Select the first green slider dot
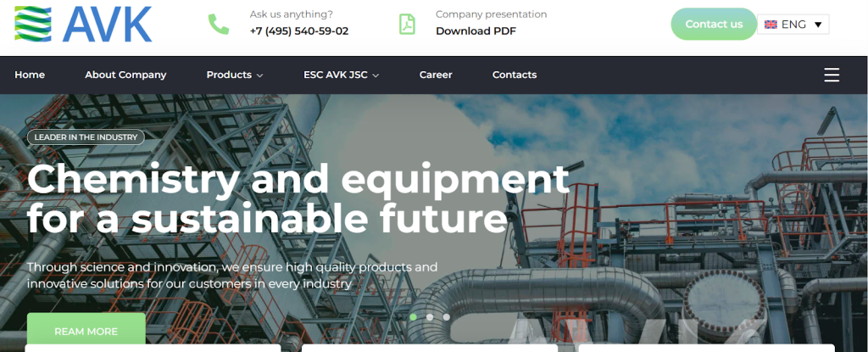The width and height of the screenshot is (868, 352). coord(413,317)
